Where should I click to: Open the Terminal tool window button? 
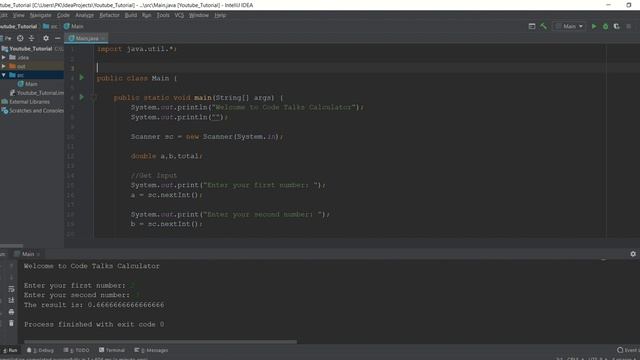pyautogui.click(x=112, y=350)
